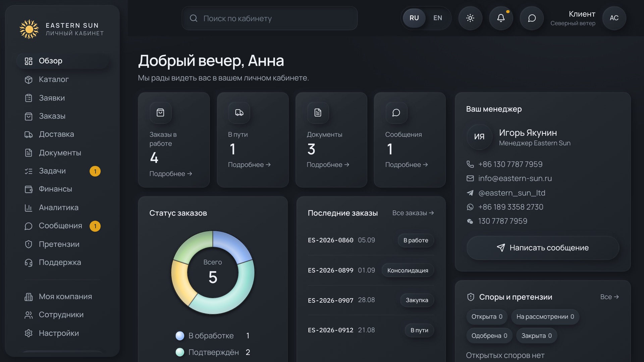Click the В обработке legend color dot
The image size is (644, 362).
[180, 336]
